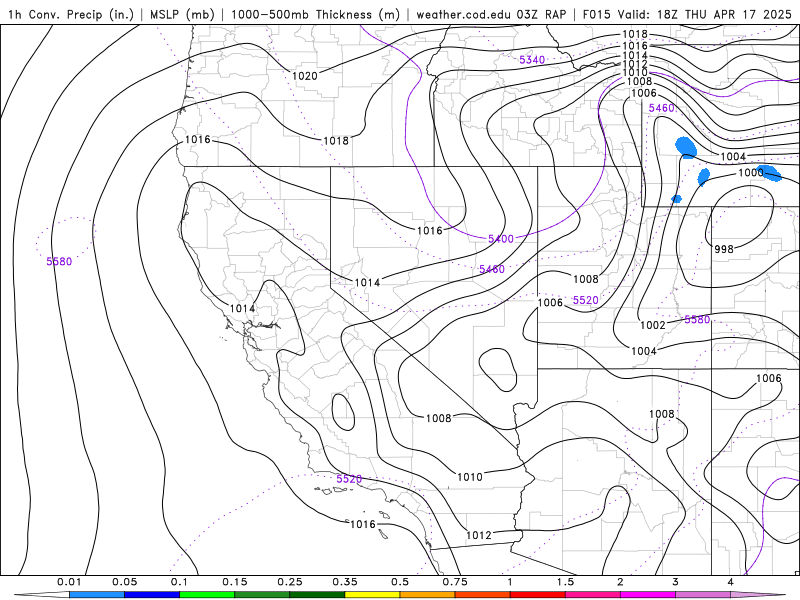Viewport: 800px width, 600px height.
Task: Click the purple 5340 thickness label
Action: (x=532, y=60)
